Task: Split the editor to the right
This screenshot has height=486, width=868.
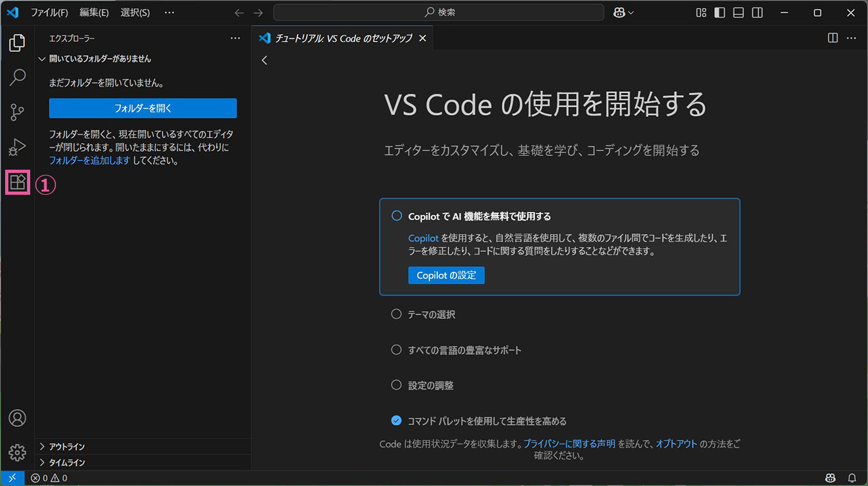Action: click(x=833, y=38)
